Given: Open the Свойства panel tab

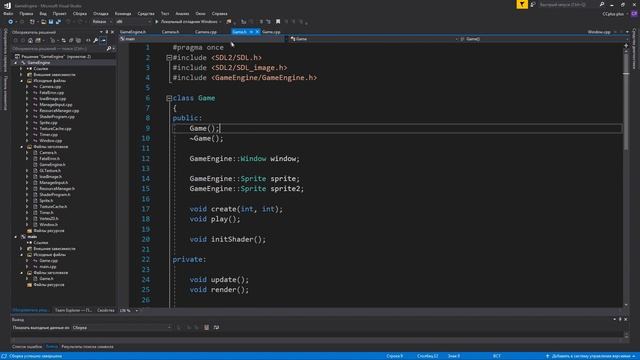Looking at the screenshot, I should (106, 311).
